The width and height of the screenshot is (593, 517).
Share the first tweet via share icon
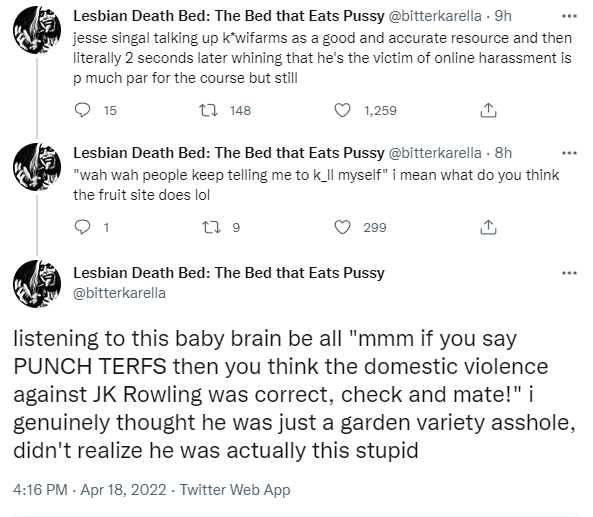(488, 110)
